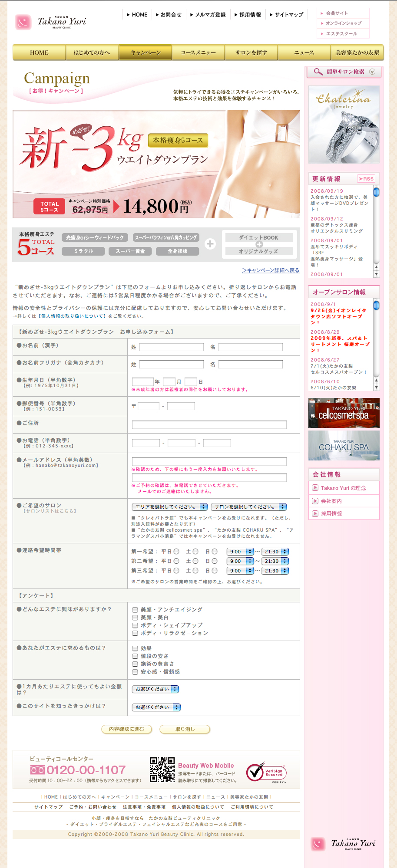
Task: Open the サロンを選択してください dropdown
Action: [249, 507]
